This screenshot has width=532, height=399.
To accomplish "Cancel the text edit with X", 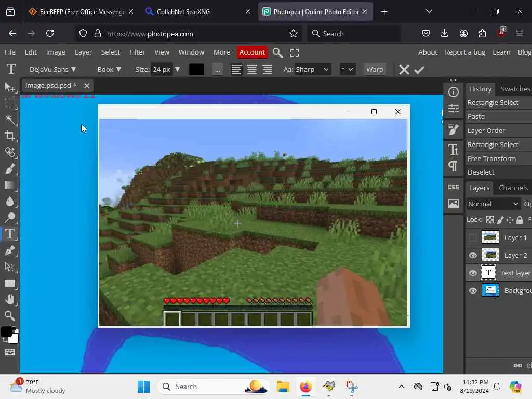I will point(404,70).
